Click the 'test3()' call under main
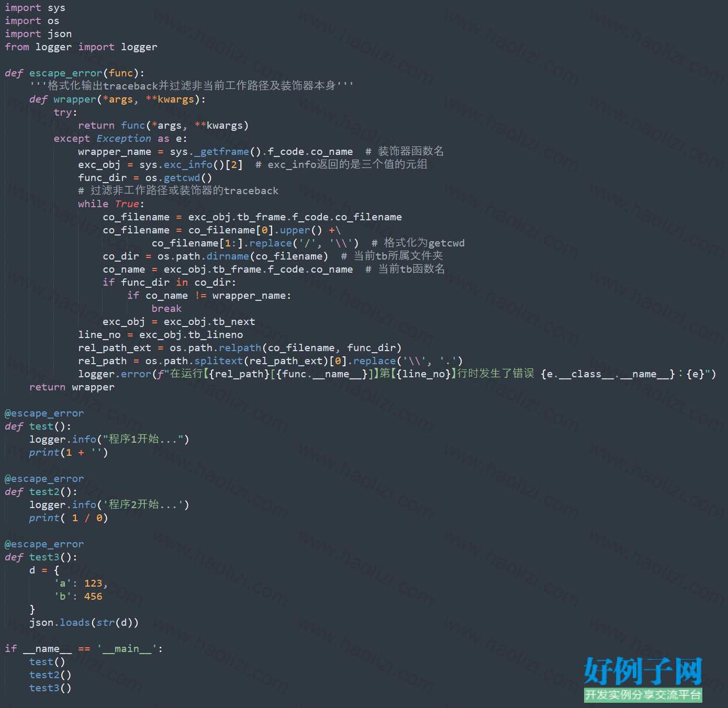Image resolution: width=728 pixels, height=708 pixels. pyautogui.click(x=50, y=688)
